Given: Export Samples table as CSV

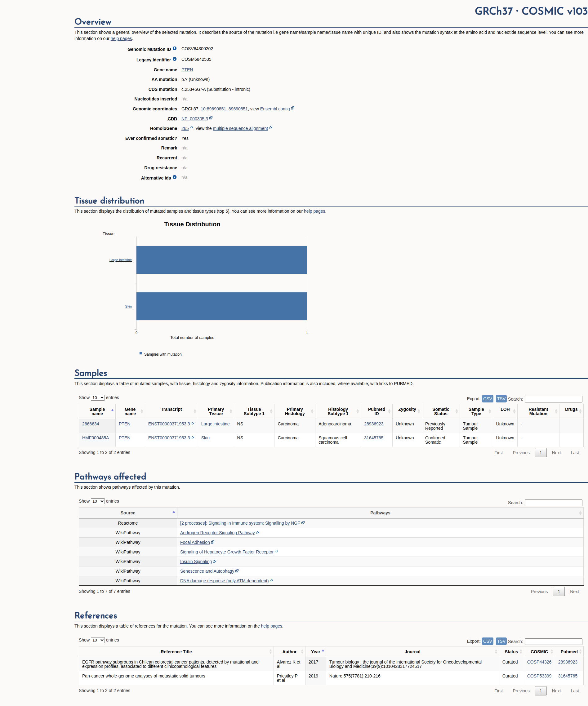Looking at the screenshot, I should click(488, 399).
